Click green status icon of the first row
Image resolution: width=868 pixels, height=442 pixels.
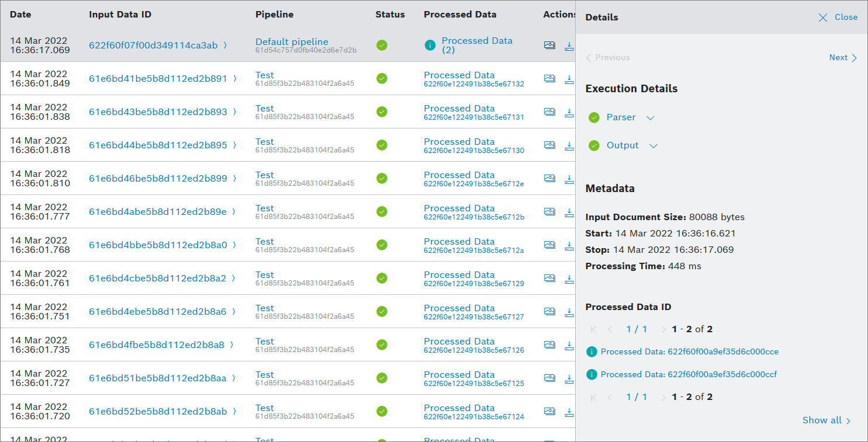click(x=382, y=46)
